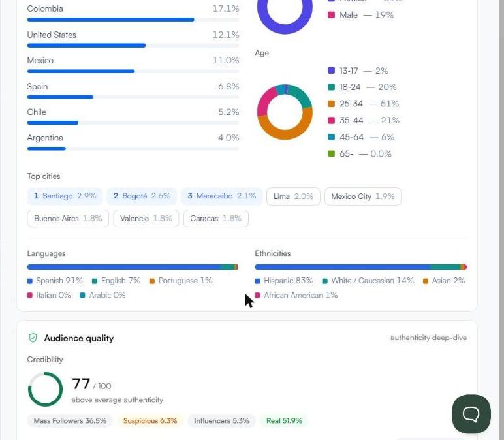Click the credibility score ring
This screenshot has height=440, width=504.
pyautogui.click(x=45, y=389)
